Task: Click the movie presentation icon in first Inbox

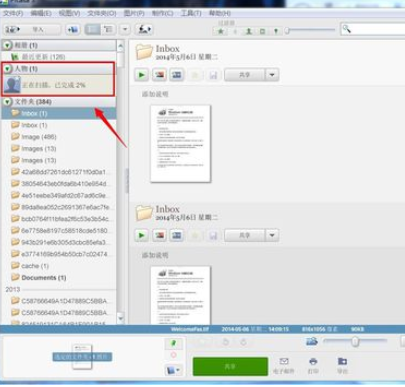Action: (x=177, y=75)
